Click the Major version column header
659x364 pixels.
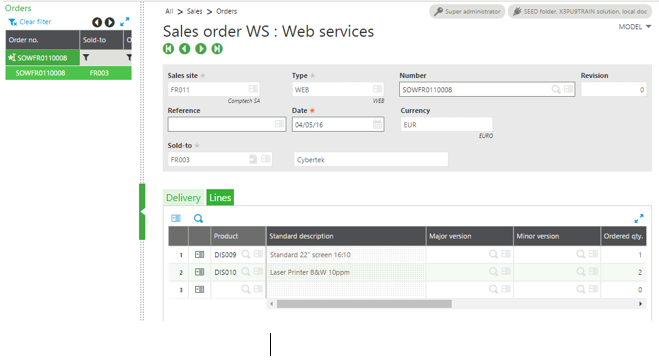pos(470,236)
